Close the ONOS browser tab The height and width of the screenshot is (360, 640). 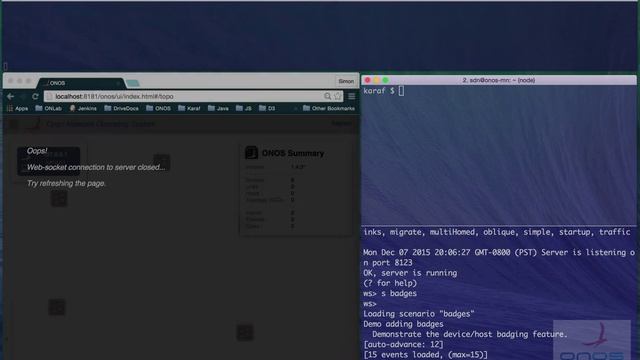[x=118, y=83]
